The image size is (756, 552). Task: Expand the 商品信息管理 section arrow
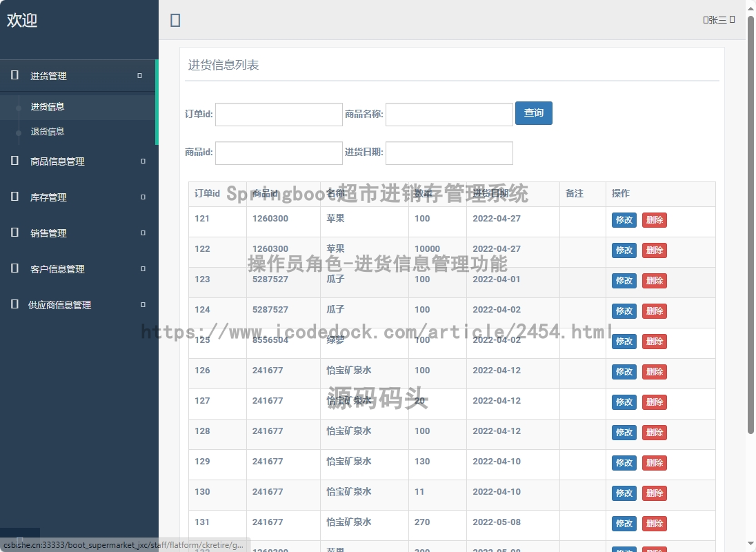143,161
